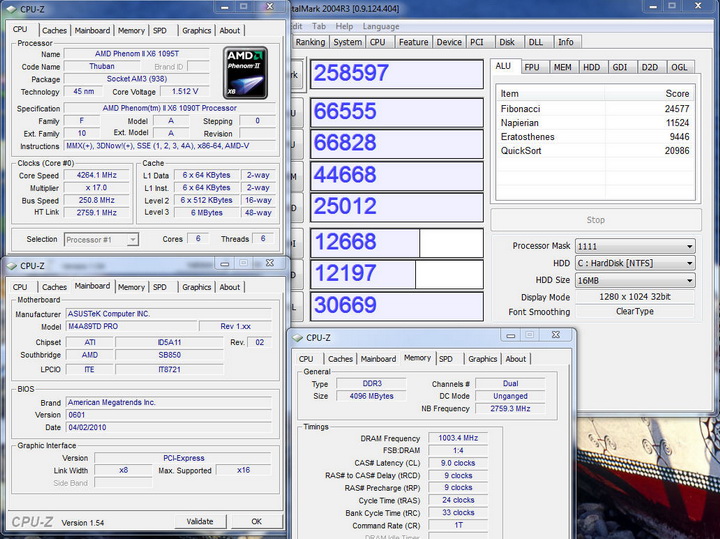Select the Fibonacci score row

coord(595,109)
